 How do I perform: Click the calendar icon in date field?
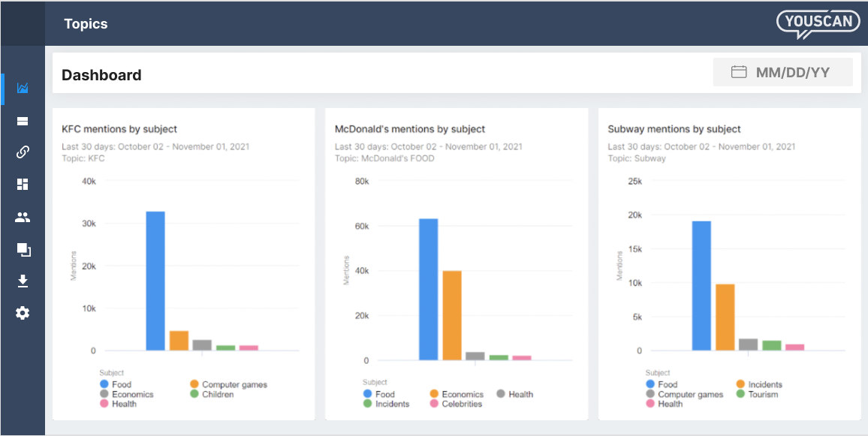pyautogui.click(x=738, y=72)
